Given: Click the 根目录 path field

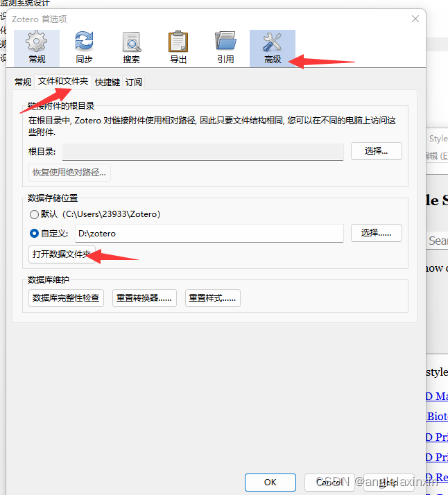Looking at the screenshot, I should point(203,152).
